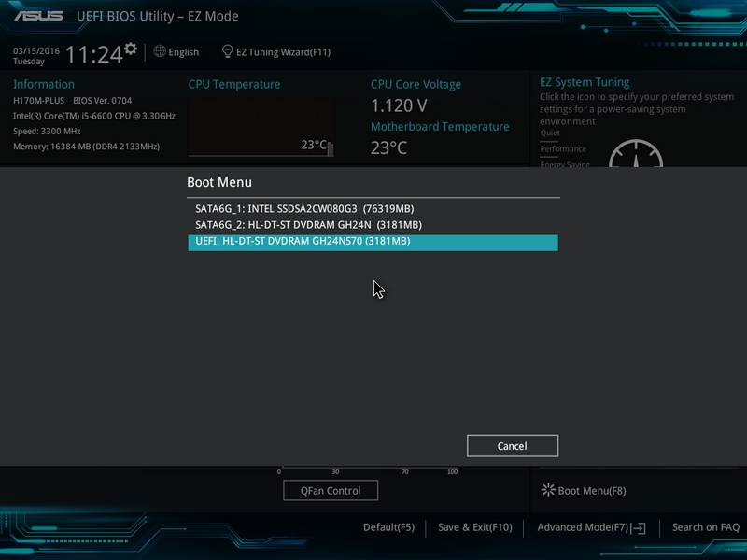Click the 11:24 clock display
747x560 pixels.
click(94, 54)
